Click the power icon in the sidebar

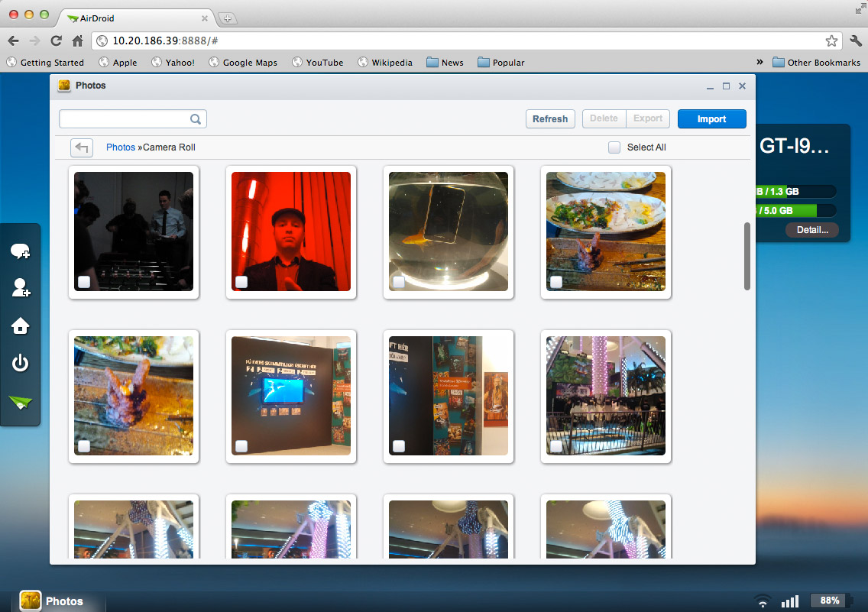pyautogui.click(x=20, y=364)
